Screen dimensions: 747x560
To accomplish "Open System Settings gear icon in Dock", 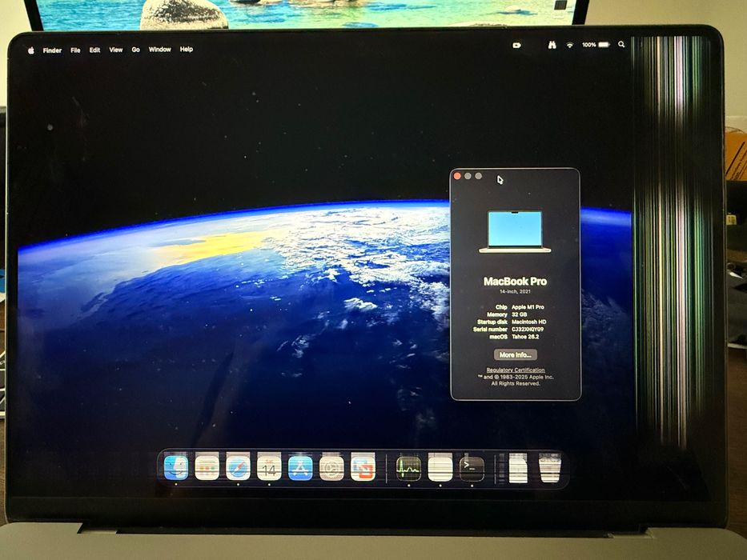I will 331,467.
